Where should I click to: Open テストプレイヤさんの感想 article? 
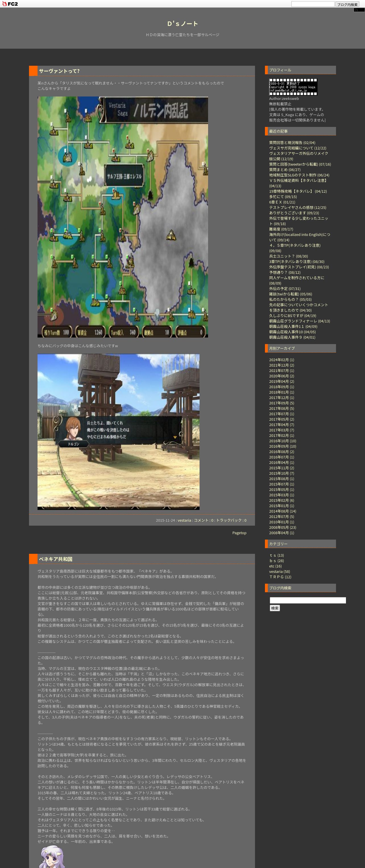[297, 207]
